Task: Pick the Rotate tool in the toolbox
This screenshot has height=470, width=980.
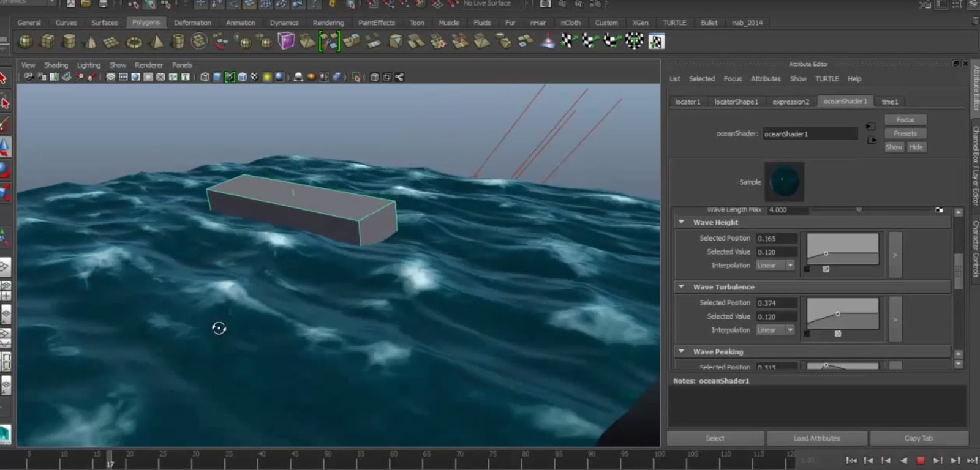Action: [5, 170]
